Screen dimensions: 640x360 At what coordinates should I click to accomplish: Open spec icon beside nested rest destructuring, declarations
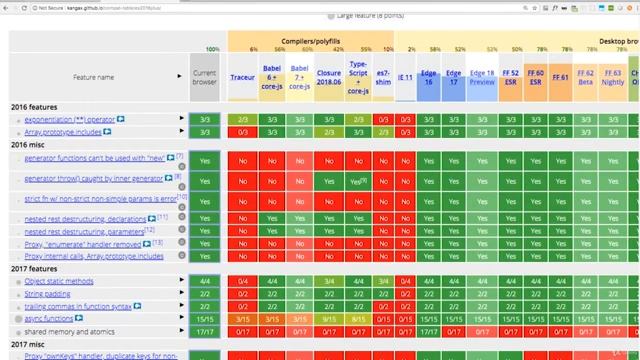click(151, 219)
